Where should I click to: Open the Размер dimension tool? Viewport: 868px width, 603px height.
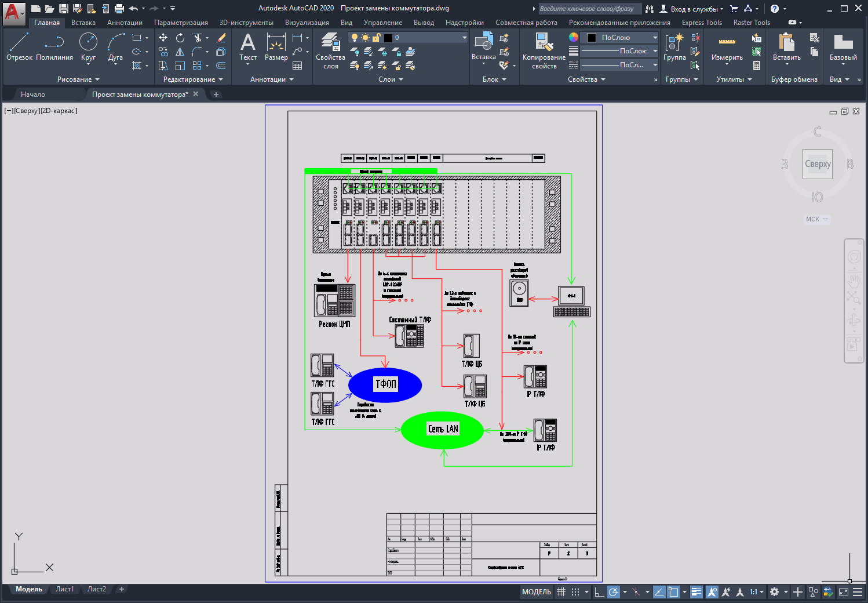click(x=276, y=46)
